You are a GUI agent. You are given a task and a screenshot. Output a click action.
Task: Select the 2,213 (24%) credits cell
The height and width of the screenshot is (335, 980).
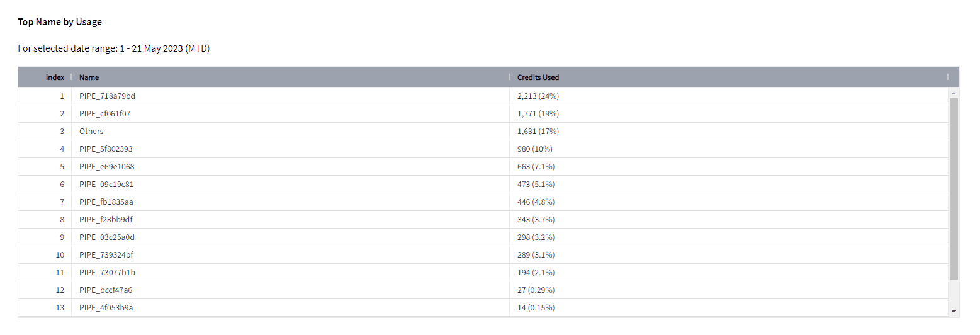point(538,96)
